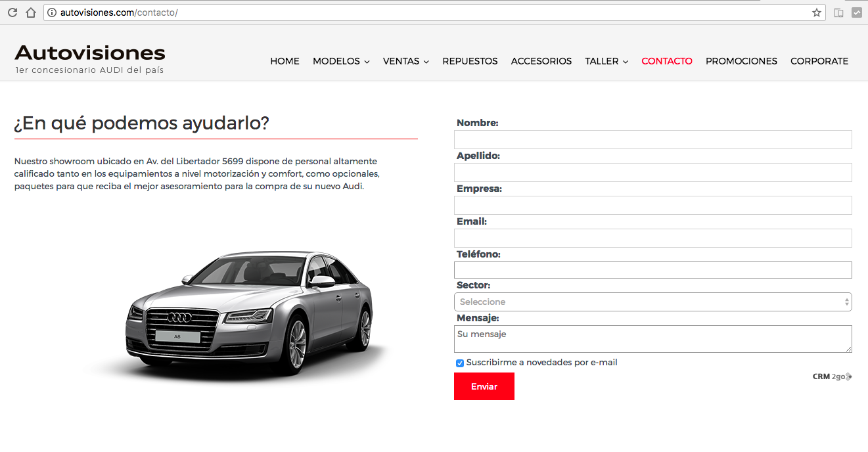Select the CONTACTO menu item
868x452 pixels.
coord(667,61)
